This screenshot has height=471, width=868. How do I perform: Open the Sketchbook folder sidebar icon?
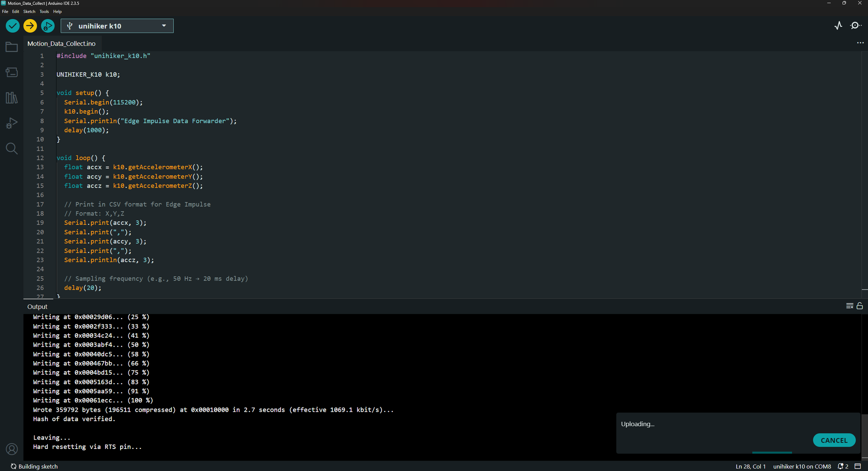pos(12,47)
